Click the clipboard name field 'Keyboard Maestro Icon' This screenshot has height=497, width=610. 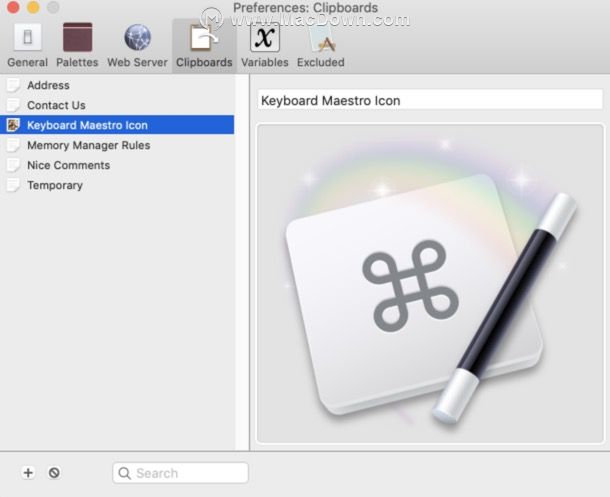click(x=430, y=100)
